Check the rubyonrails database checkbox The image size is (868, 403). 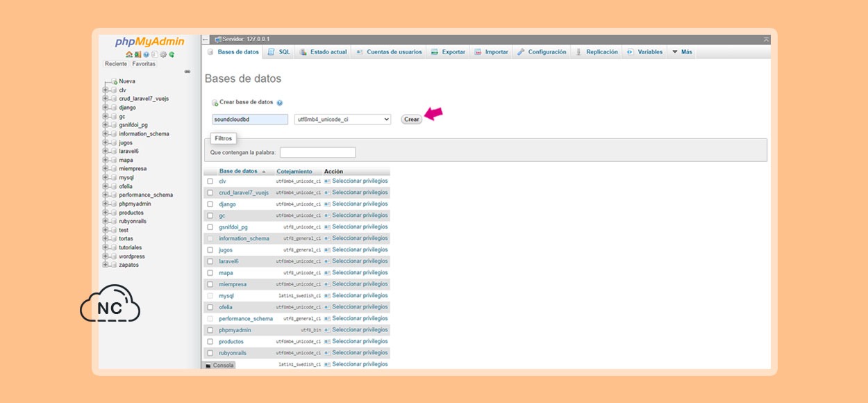pos(210,353)
